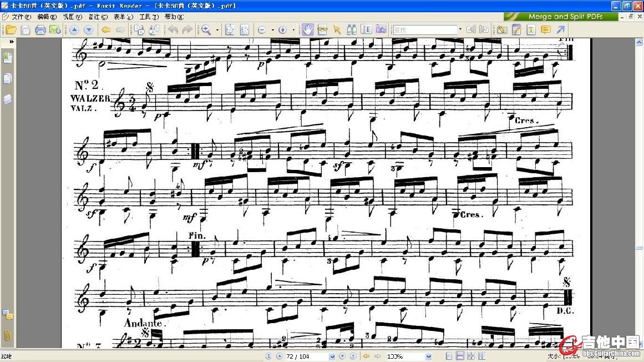Image resolution: width=644 pixels, height=362 pixels.
Task: Select the text selection tool
Action: [x=366, y=29]
